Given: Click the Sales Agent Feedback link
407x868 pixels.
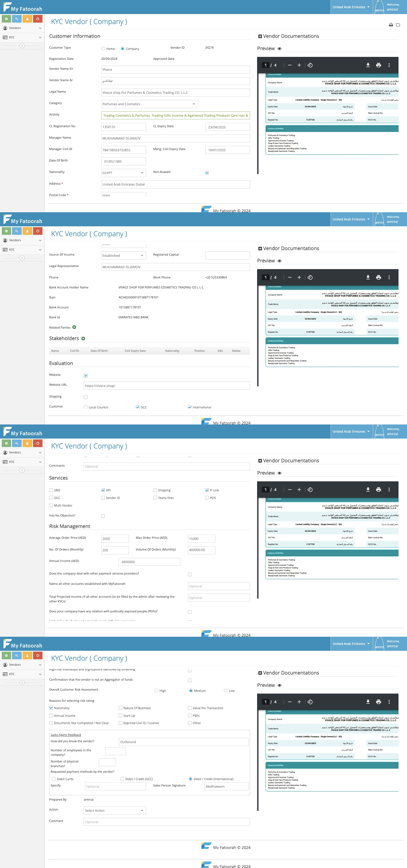Looking at the screenshot, I should pos(66,735).
